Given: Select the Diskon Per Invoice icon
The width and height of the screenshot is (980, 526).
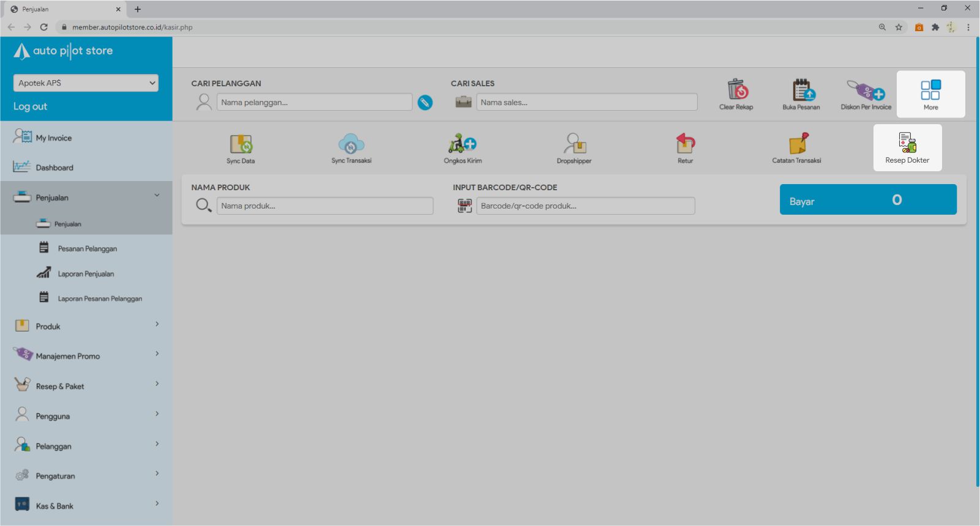Looking at the screenshot, I should click(866, 91).
